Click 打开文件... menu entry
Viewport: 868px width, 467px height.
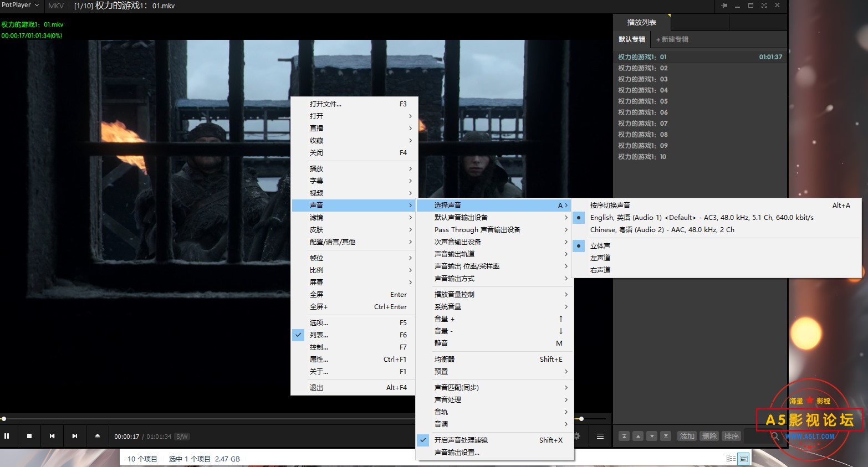point(355,104)
